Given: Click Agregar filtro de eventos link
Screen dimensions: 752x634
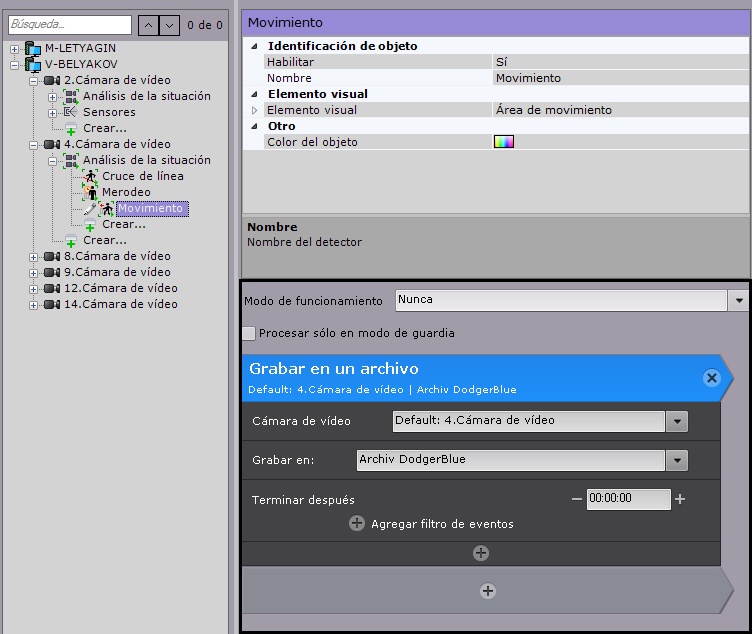Looking at the screenshot, I should (x=442, y=524).
